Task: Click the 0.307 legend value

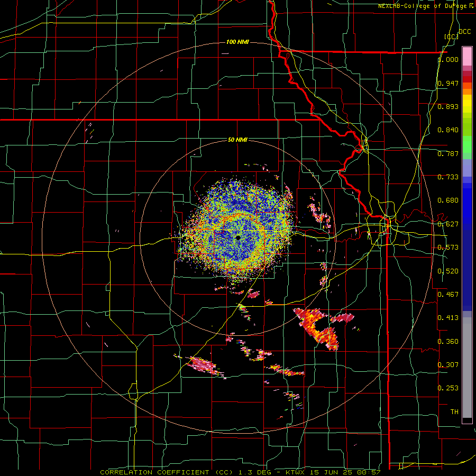Action: 448,365
